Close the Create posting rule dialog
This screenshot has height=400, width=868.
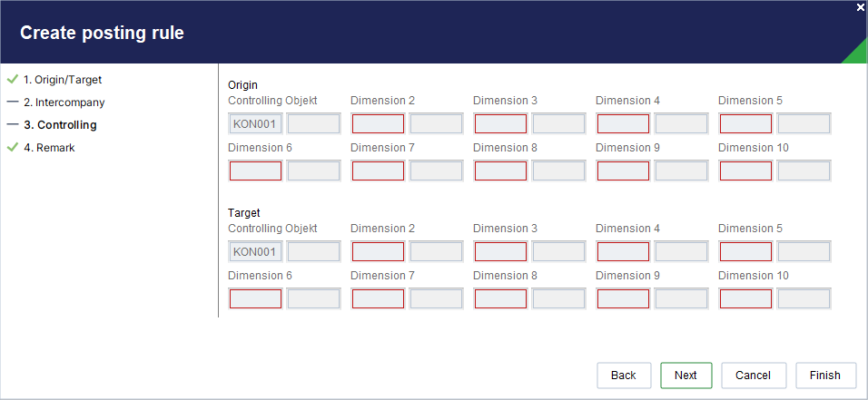point(860,7)
